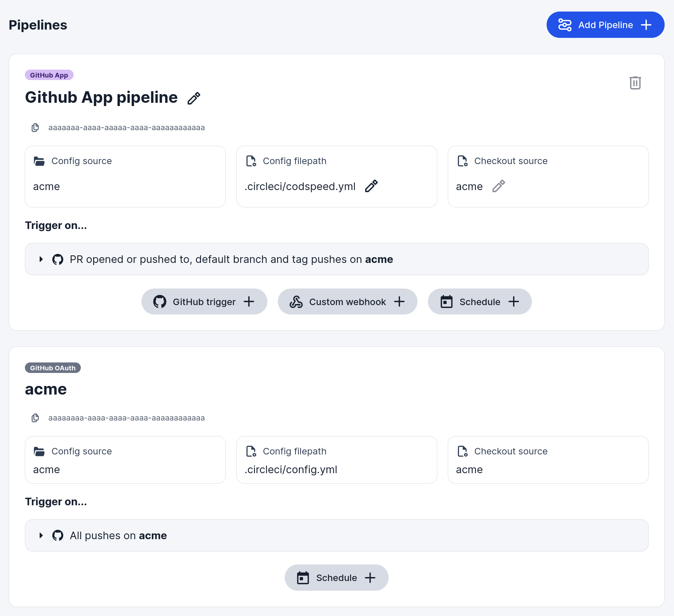Click the GitHub App badge
This screenshot has width=674, height=616.
pyautogui.click(x=49, y=75)
